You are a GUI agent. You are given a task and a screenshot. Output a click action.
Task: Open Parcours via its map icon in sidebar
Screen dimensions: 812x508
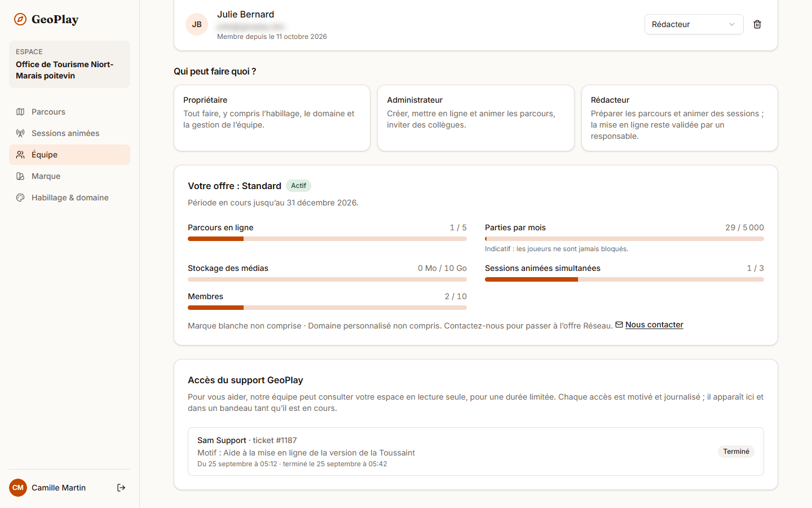coord(20,112)
